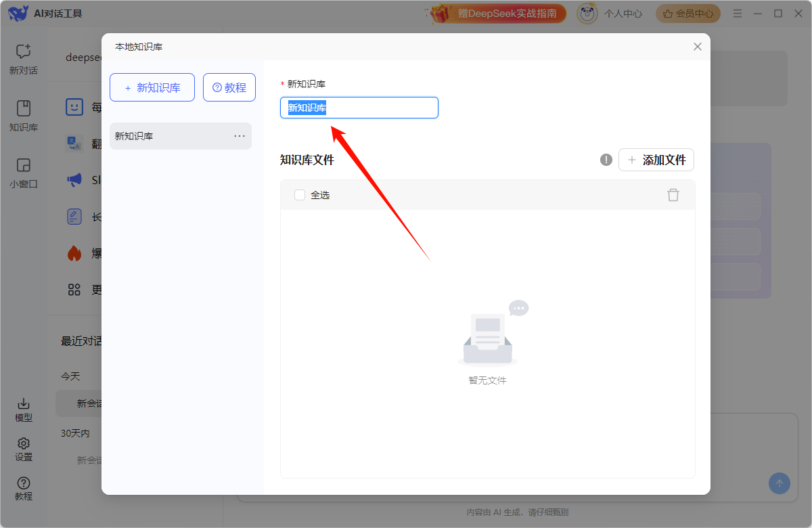Open 个人中心 user center
The height and width of the screenshot is (528, 812).
point(610,14)
